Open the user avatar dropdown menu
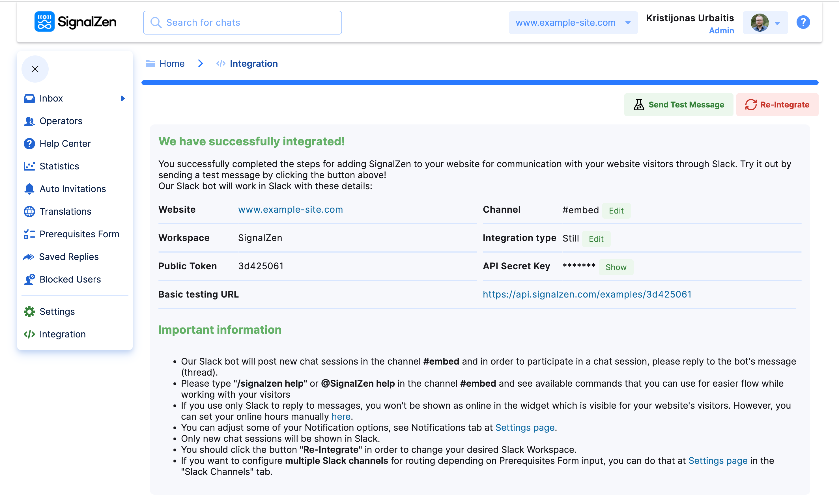 (x=765, y=23)
